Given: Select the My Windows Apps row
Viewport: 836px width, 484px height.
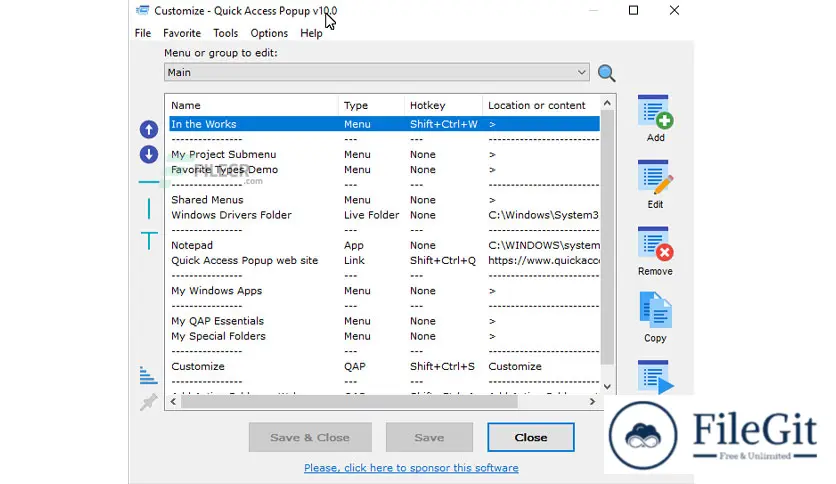Looking at the screenshot, I should 384,291.
